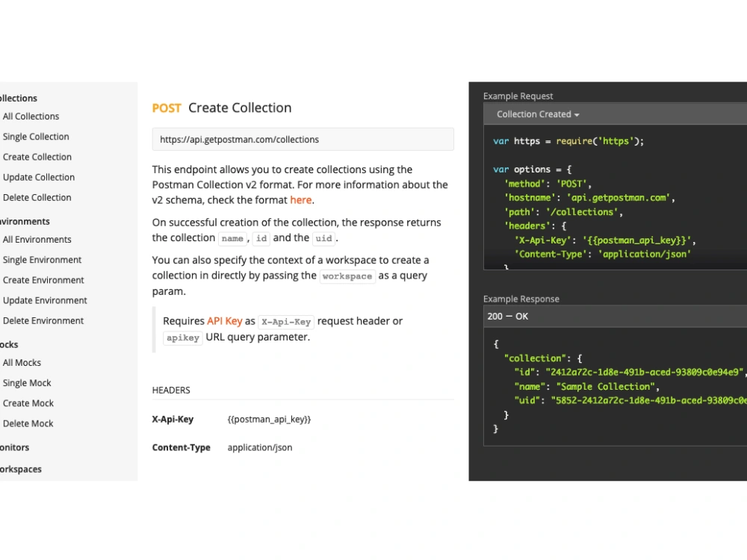Click the api.getpostman.com/collections URL field

pos(303,140)
